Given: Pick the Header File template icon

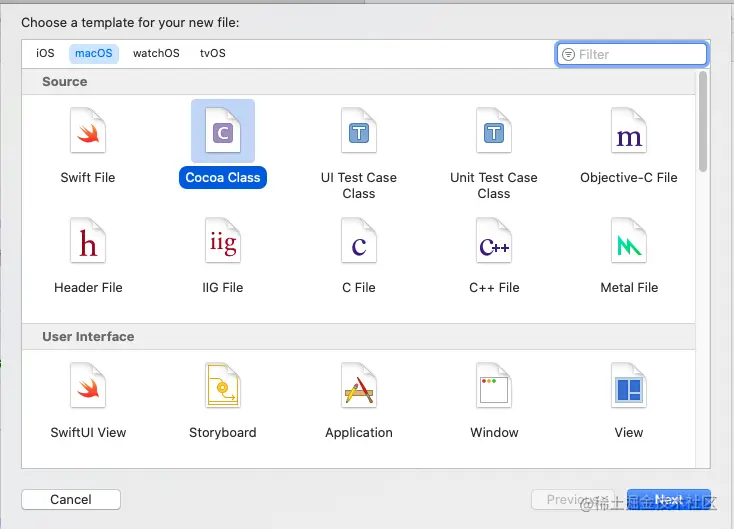Looking at the screenshot, I should (x=88, y=240).
